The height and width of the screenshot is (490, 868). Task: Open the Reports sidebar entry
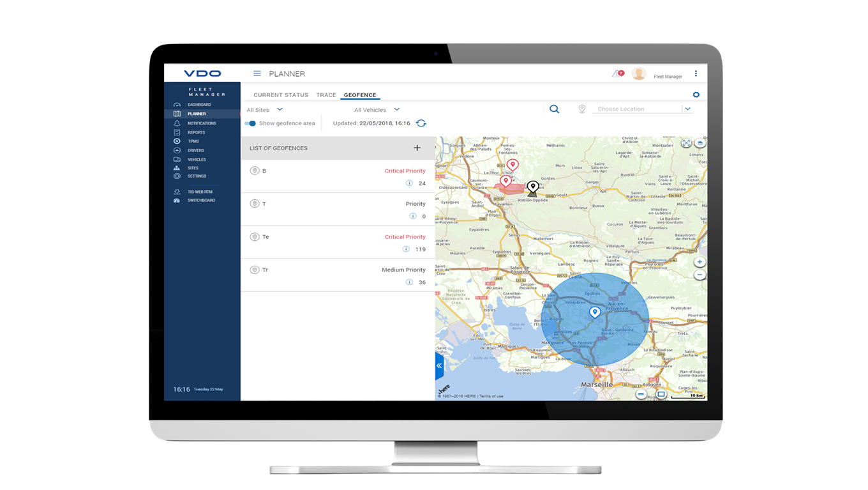pyautogui.click(x=196, y=132)
